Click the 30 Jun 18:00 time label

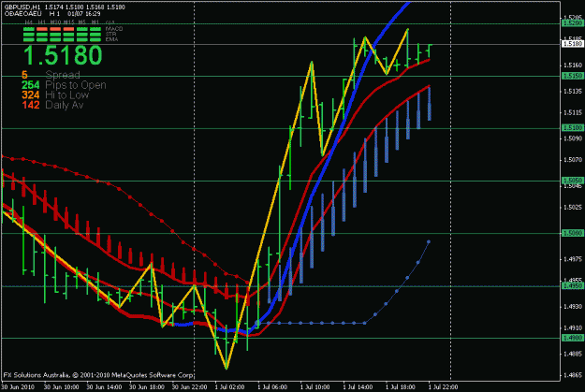[x=147, y=387]
